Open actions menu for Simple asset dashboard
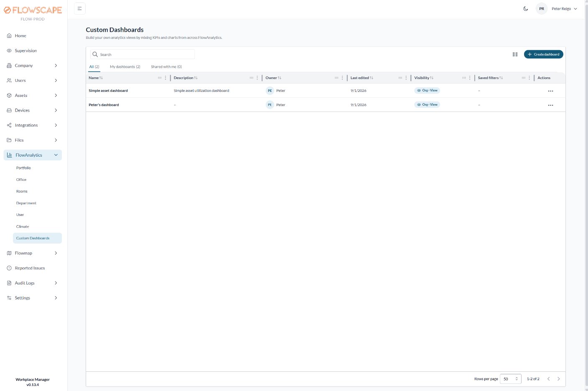Screen dimensions: 588x391 [x=550, y=91]
